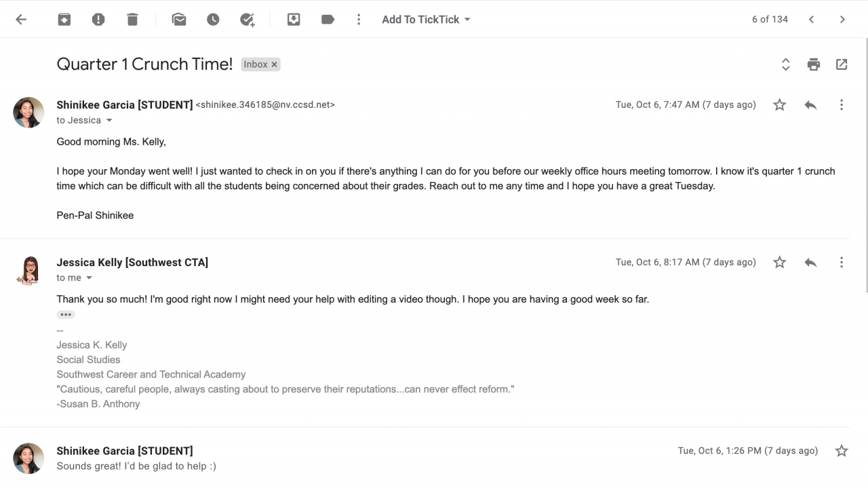
Task: Add conversation to Tasks
Action: 248,20
